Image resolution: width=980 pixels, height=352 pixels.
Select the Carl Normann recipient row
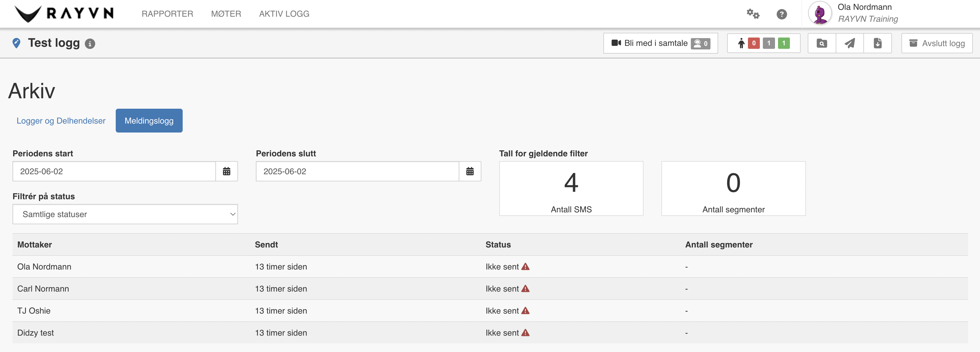tap(490, 289)
